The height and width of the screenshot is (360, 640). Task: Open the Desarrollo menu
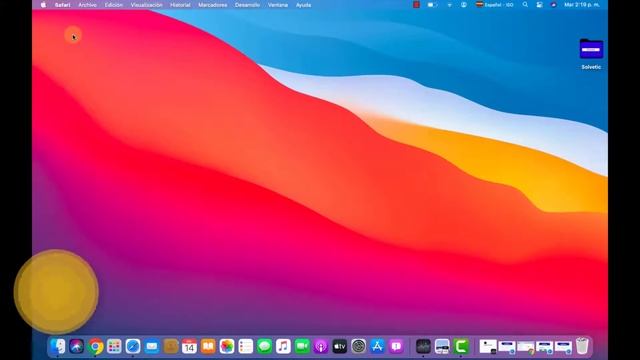pyautogui.click(x=247, y=5)
